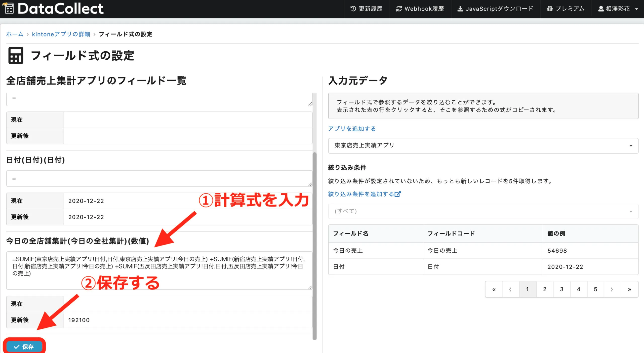Select the 今日の売上 table row
This screenshot has height=353, width=644.
click(x=483, y=251)
